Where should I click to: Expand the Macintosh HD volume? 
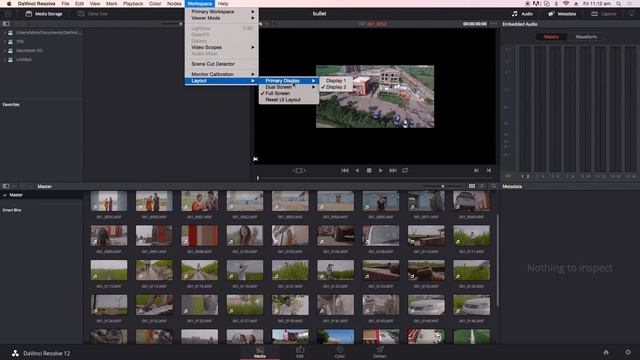[5, 51]
